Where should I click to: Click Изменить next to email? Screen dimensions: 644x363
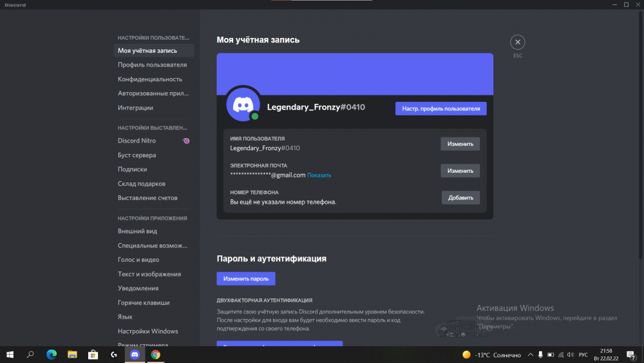[460, 171]
